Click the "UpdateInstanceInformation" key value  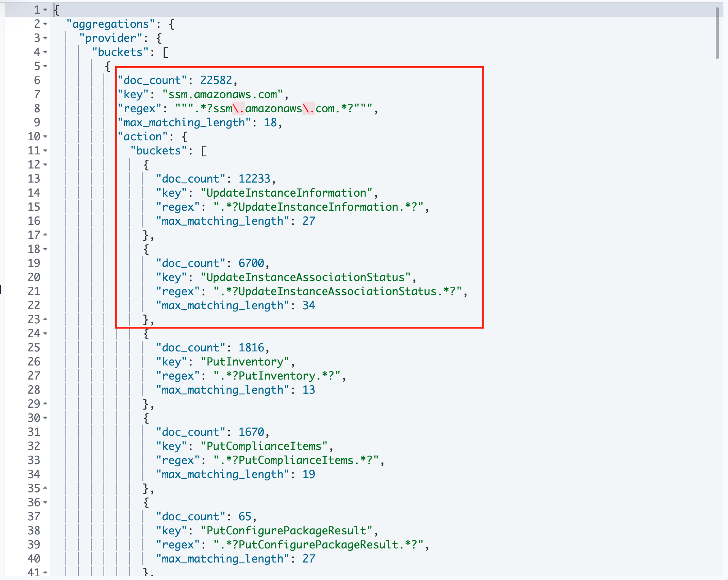(x=286, y=193)
